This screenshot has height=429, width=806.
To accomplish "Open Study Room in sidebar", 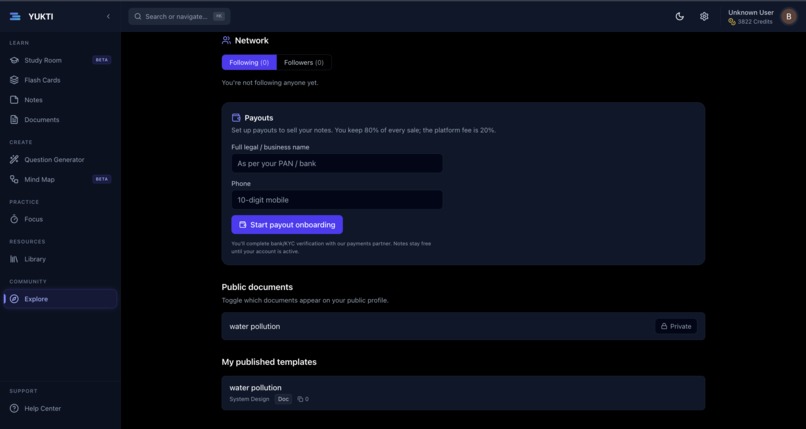I will 60,60.
